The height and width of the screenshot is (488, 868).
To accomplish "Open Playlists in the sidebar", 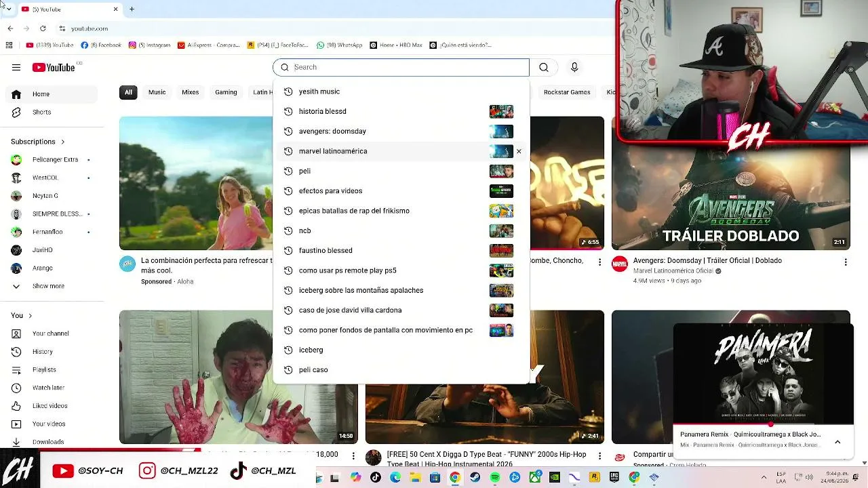I will [44, 369].
